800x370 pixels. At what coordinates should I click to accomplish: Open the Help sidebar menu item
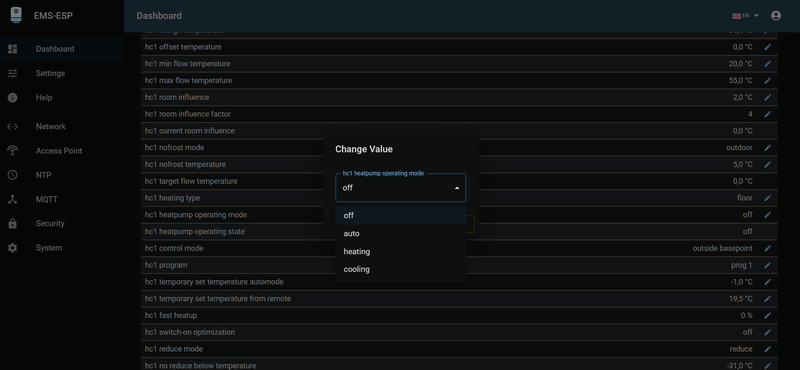(x=62, y=97)
